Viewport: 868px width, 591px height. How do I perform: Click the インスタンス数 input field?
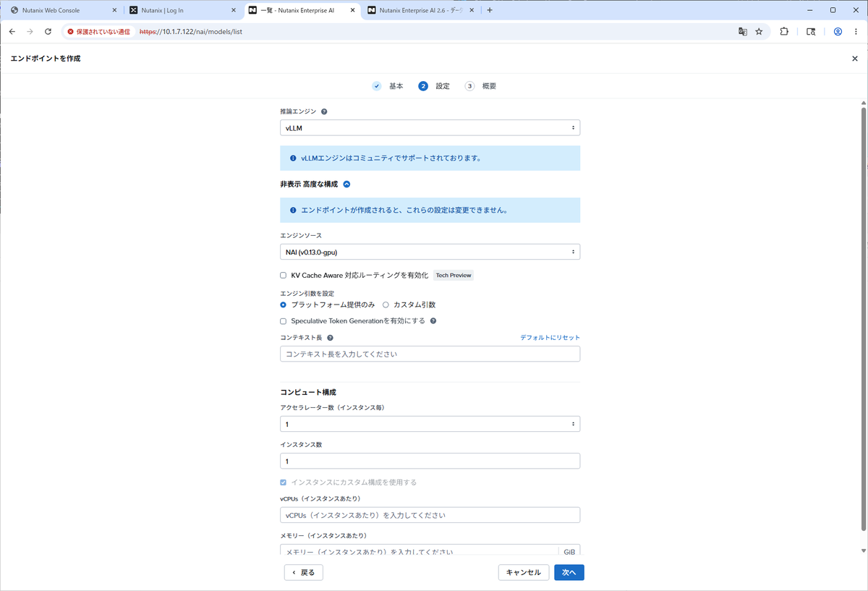tap(430, 461)
